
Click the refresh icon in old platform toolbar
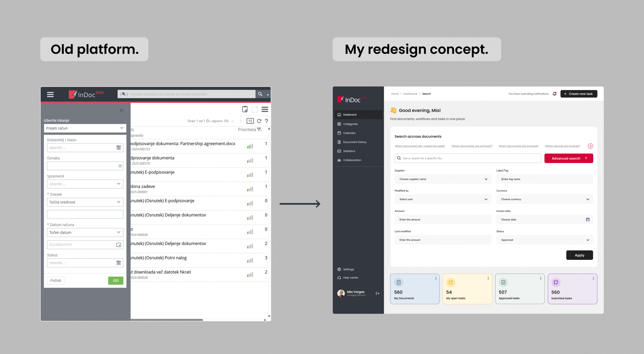click(x=259, y=121)
